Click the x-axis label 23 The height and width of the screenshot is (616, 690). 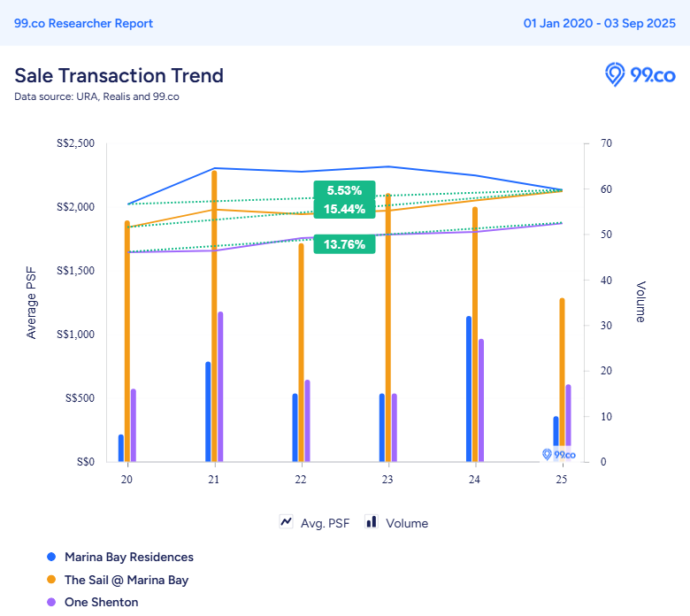pyautogui.click(x=387, y=479)
